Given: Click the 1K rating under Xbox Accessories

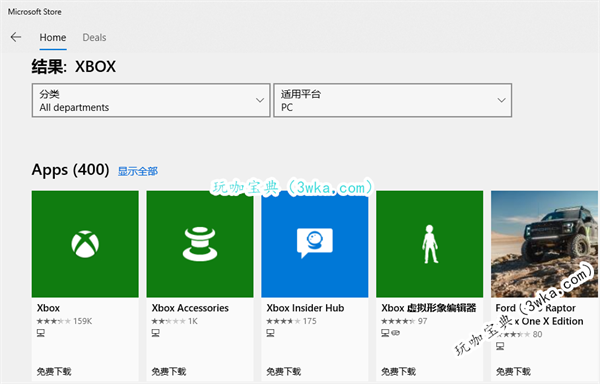Looking at the screenshot, I should [174, 321].
